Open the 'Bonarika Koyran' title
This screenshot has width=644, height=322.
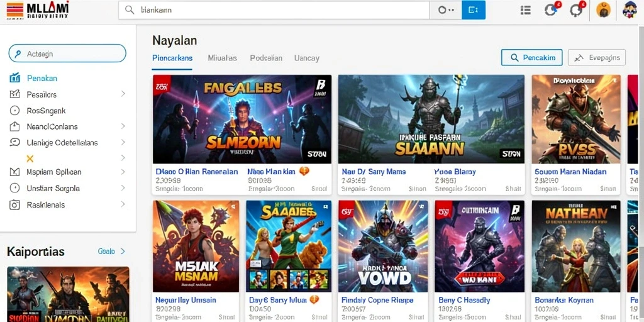[564, 300]
